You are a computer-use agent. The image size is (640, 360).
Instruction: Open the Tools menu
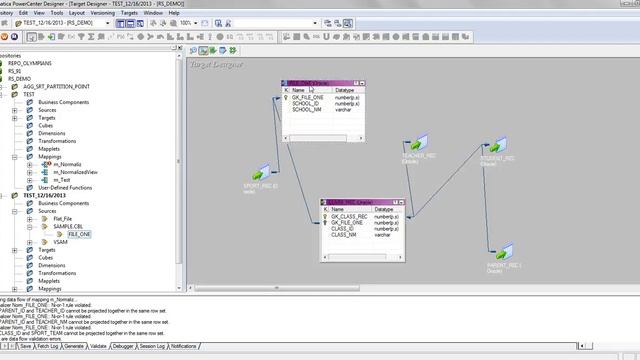point(57,13)
